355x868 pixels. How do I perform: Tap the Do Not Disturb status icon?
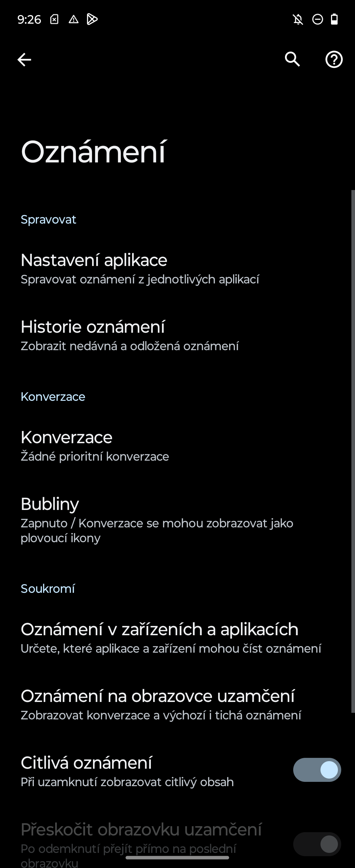(x=317, y=19)
